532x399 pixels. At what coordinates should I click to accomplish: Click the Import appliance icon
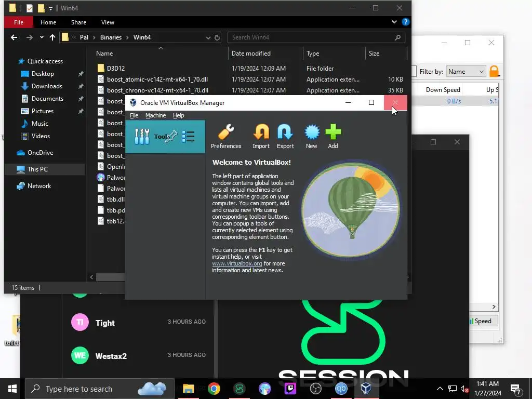pos(261,137)
